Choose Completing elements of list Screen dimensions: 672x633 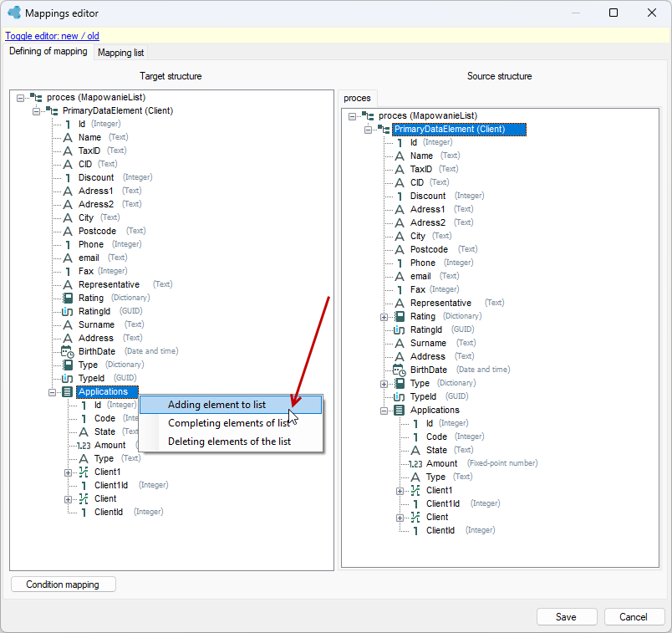[x=231, y=423]
